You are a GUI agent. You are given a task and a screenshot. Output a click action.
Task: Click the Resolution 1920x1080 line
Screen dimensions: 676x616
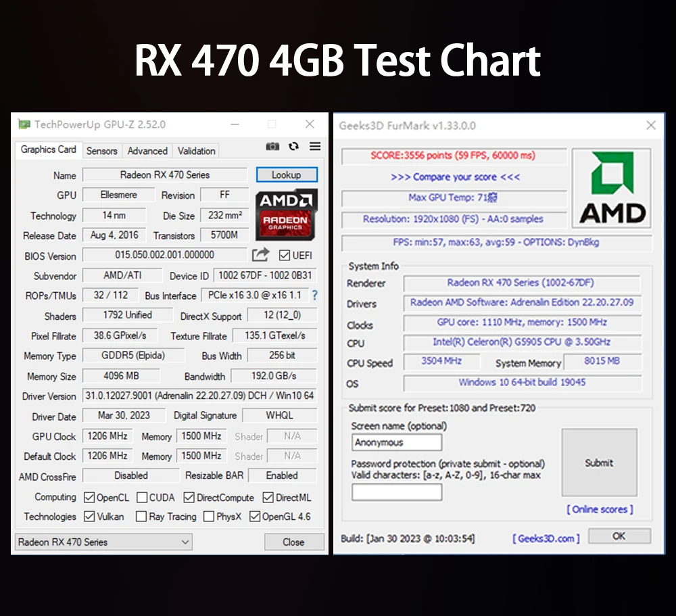(454, 219)
